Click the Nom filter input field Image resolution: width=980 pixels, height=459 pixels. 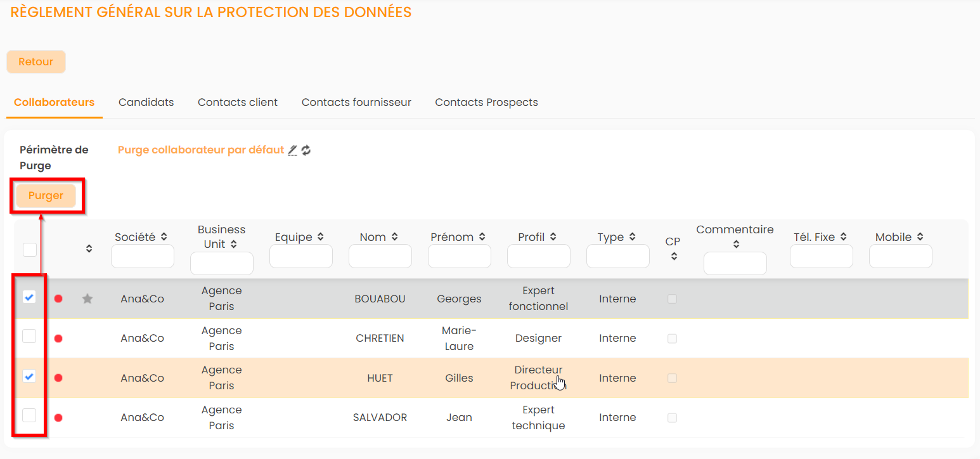coord(380,257)
